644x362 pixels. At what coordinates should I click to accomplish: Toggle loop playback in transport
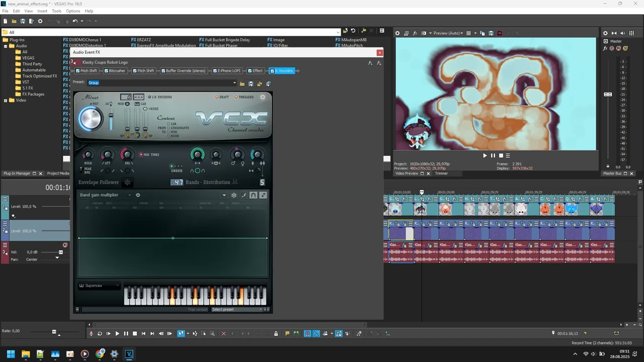tap(100, 333)
